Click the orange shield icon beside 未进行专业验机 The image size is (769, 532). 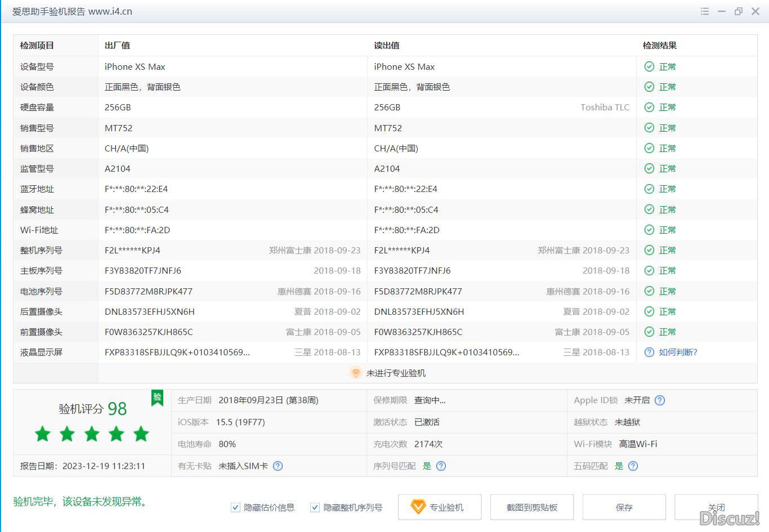pos(355,373)
